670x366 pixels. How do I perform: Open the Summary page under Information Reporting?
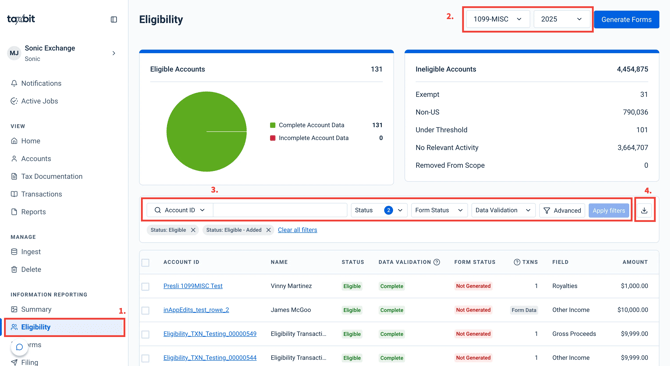click(x=36, y=309)
